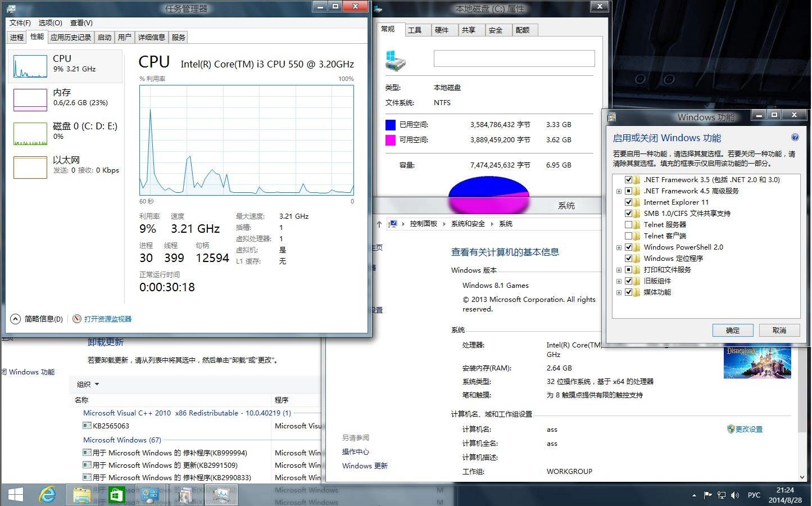Screen dimensions: 812x506
Task: Click the KB2565063 update entry icon
Action: pos(87,426)
